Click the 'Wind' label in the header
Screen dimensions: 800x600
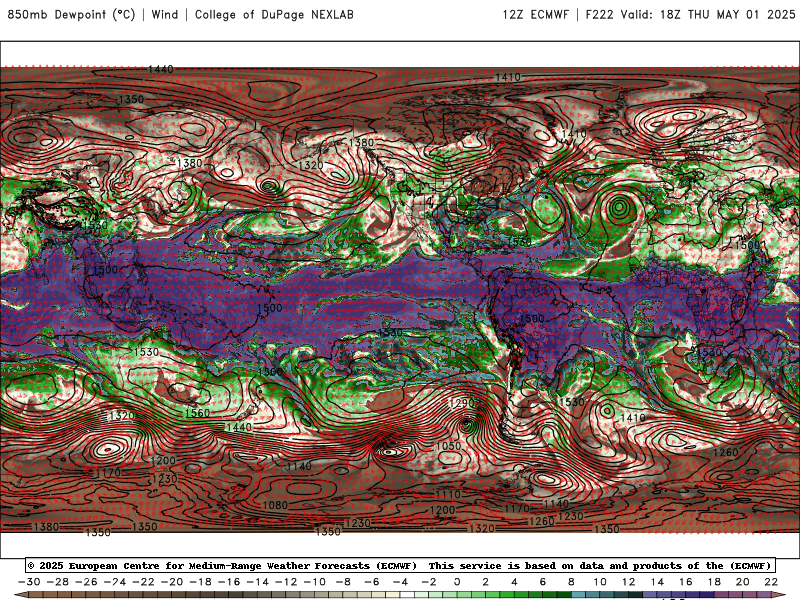point(165,15)
